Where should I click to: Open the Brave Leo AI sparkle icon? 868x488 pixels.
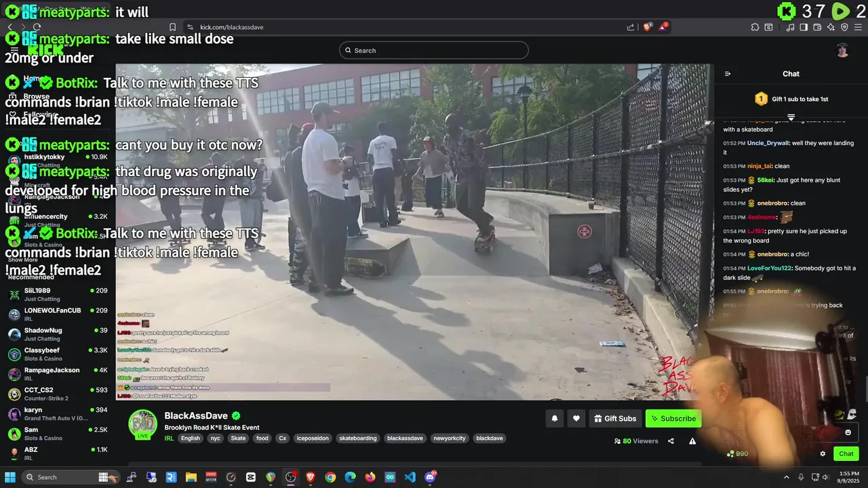pyautogui.click(x=831, y=27)
